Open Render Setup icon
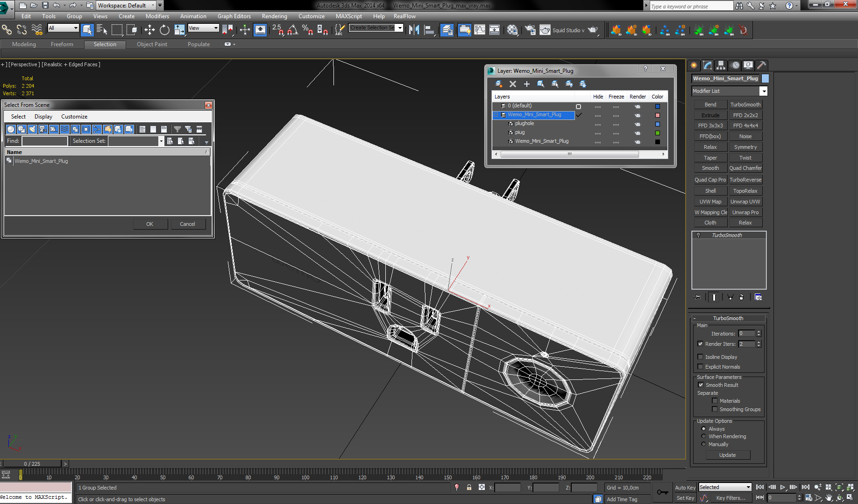This screenshot has height=504, width=858. [530, 30]
